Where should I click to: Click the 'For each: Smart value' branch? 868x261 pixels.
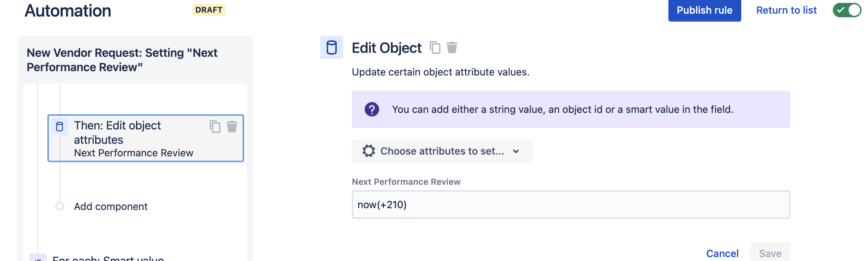pyautogui.click(x=108, y=258)
